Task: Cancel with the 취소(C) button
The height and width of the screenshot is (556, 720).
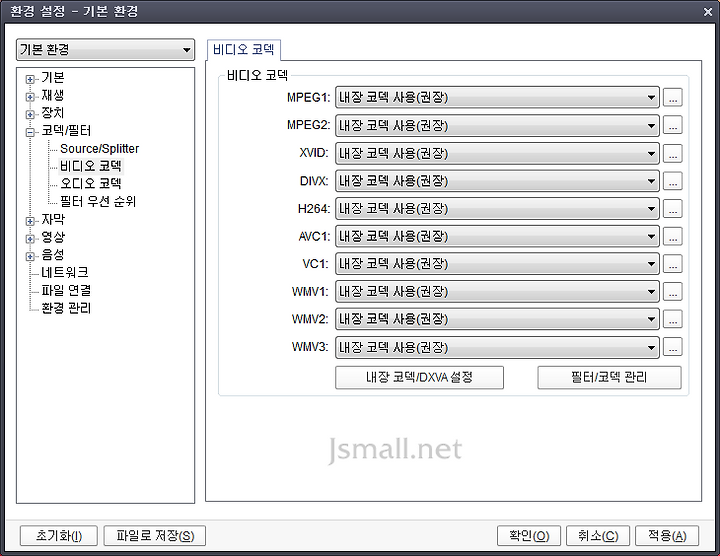Action: coord(598,536)
